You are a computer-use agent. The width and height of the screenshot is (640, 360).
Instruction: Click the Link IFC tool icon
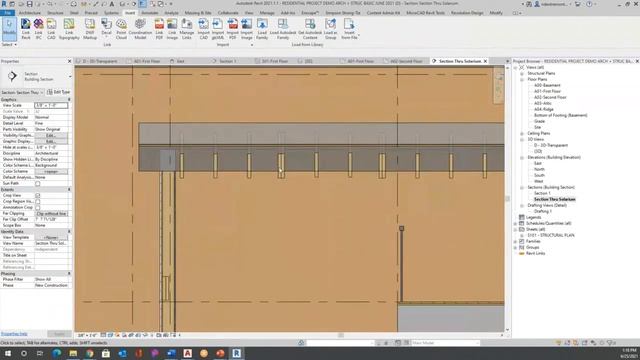point(38,24)
